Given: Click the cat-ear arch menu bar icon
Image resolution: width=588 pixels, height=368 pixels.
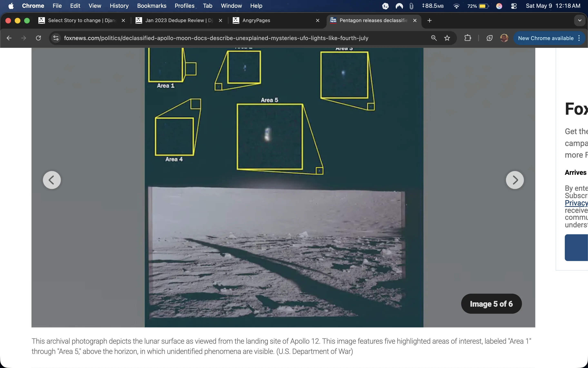Looking at the screenshot, I should (399, 6).
